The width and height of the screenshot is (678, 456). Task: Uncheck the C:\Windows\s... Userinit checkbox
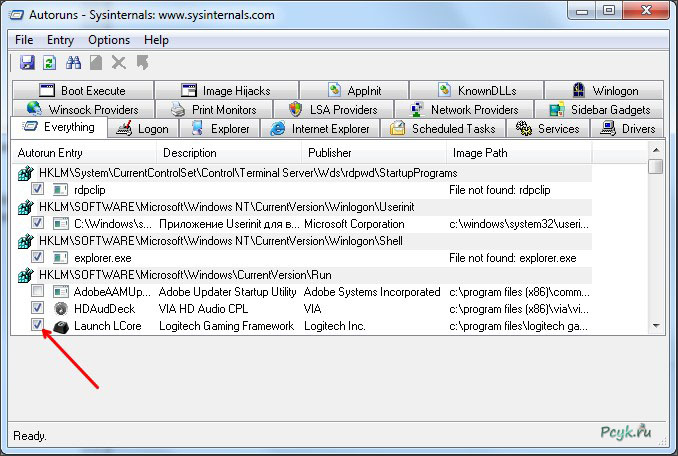(38, 223)
